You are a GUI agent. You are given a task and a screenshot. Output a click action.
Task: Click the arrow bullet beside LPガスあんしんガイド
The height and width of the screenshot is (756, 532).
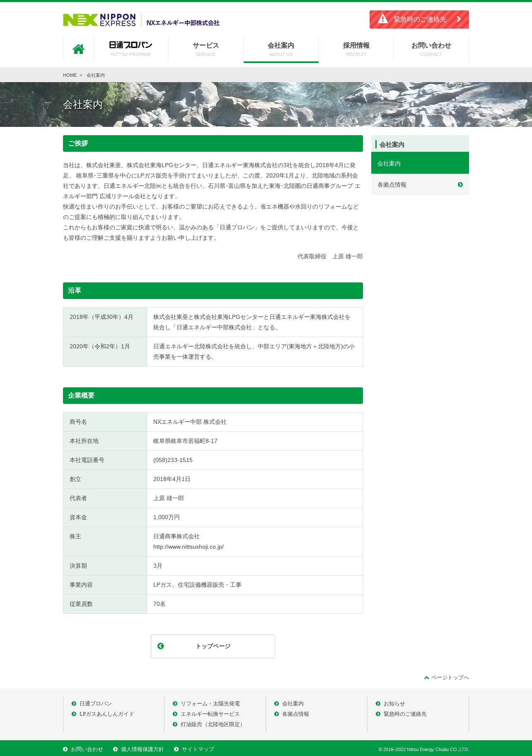74,714
